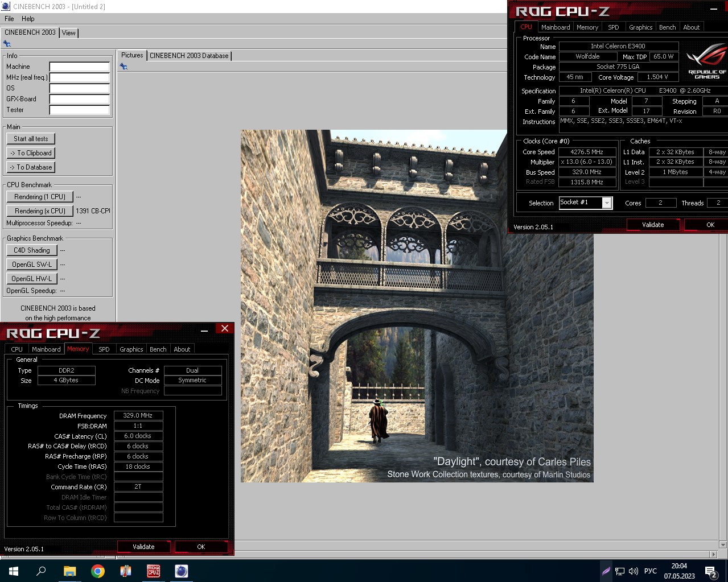Click the To Database button
Image resolution: width=728 pixels, height=582 pixels.
(31, 167)
